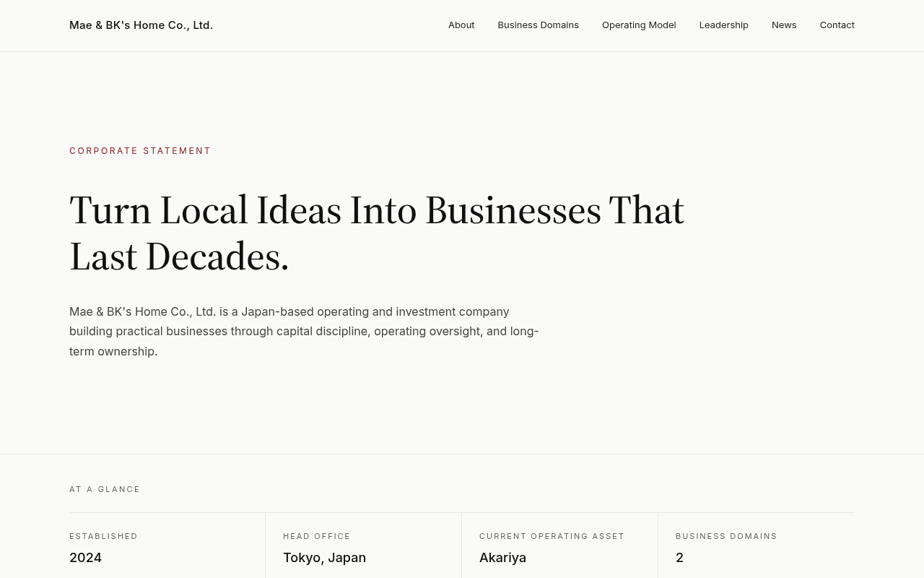Click the "Head Office" label

(316, 536)
